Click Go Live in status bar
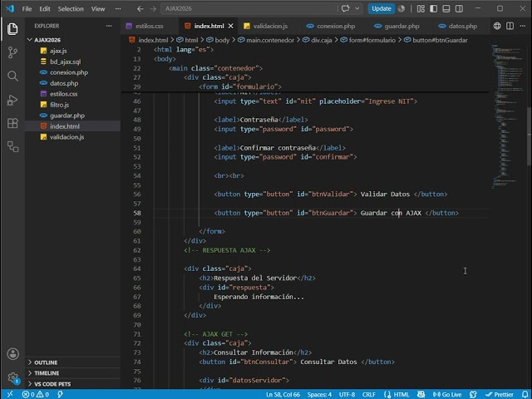 447,394
